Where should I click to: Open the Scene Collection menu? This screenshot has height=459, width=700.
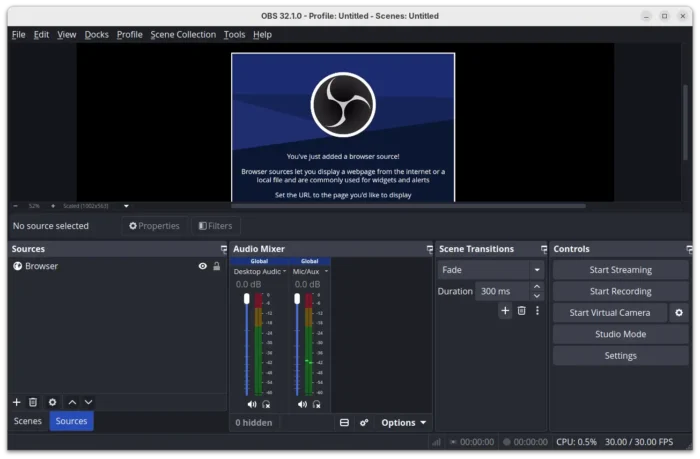(x=182, y=34)
